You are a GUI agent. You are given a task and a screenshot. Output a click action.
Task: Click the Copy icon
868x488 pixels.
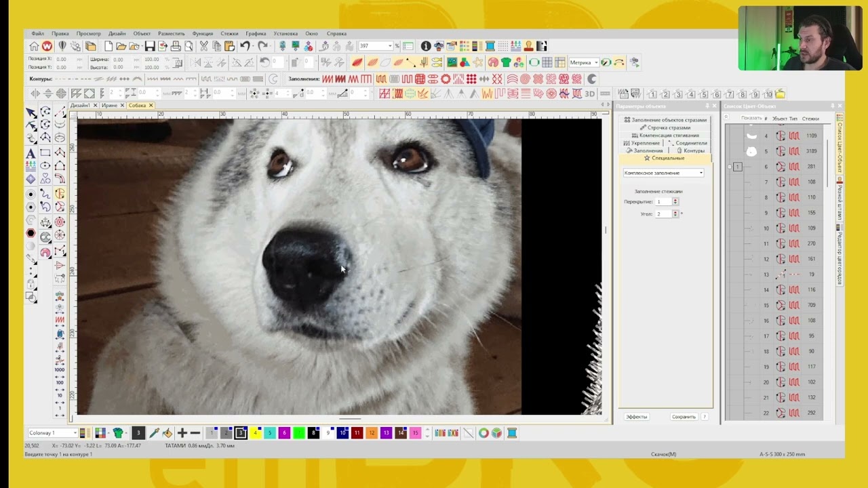click(216, 46)
